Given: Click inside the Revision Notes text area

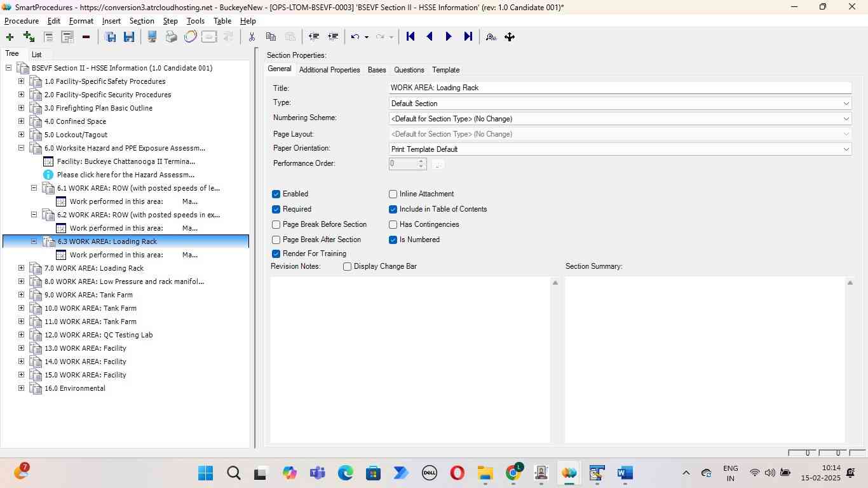Looking at the screenshot, I should click(410, 359).
